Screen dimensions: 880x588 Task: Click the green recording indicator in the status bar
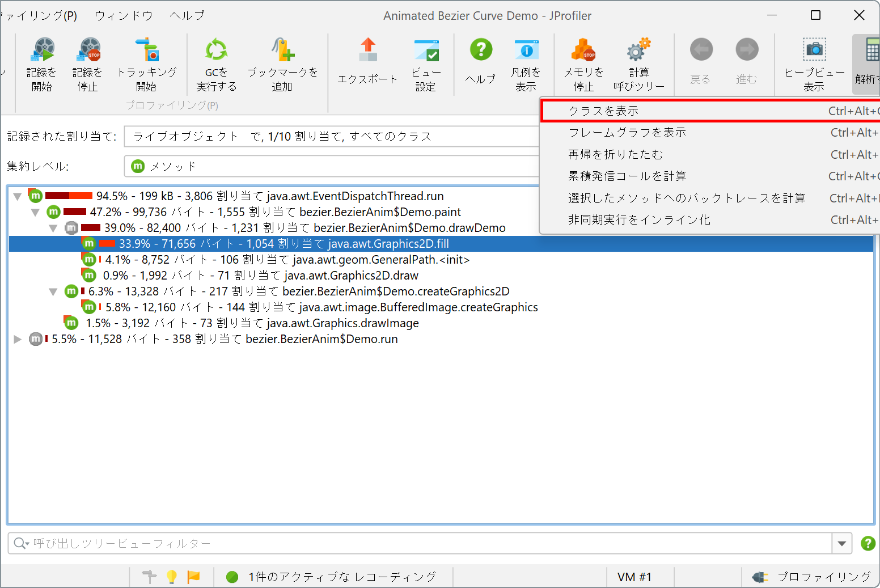click(232, 577)
